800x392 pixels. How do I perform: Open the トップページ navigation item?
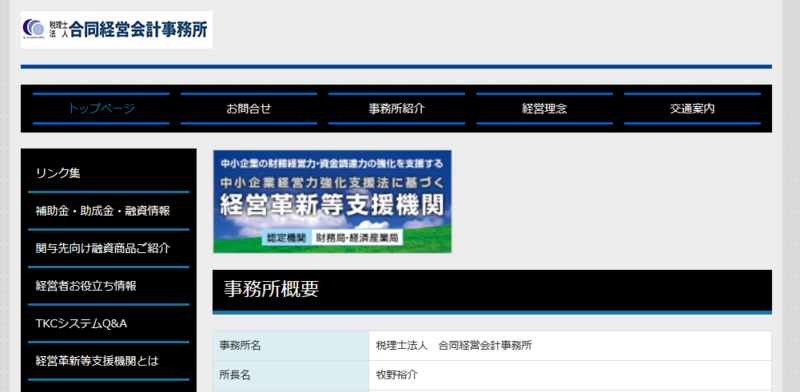click(x=101, y=109)
